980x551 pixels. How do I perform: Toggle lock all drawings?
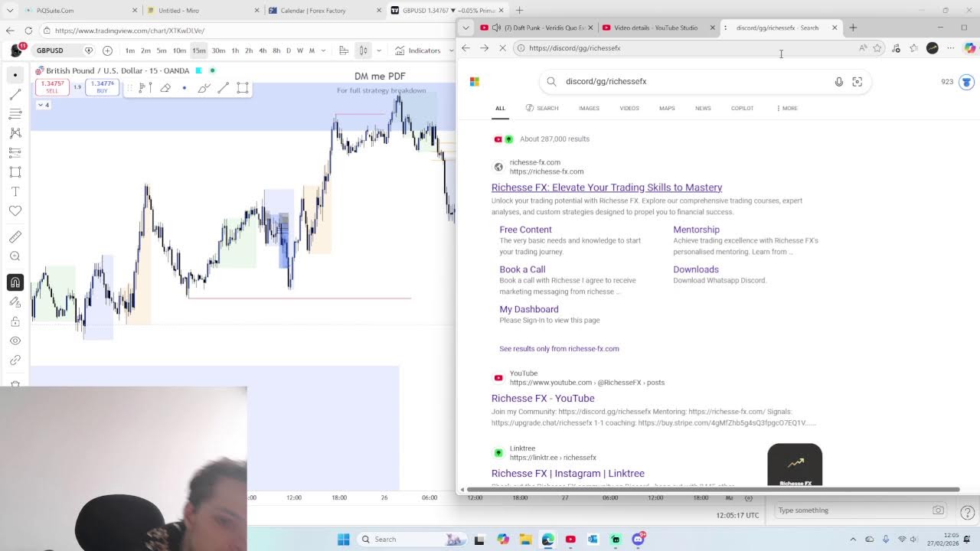click(15, 321)
